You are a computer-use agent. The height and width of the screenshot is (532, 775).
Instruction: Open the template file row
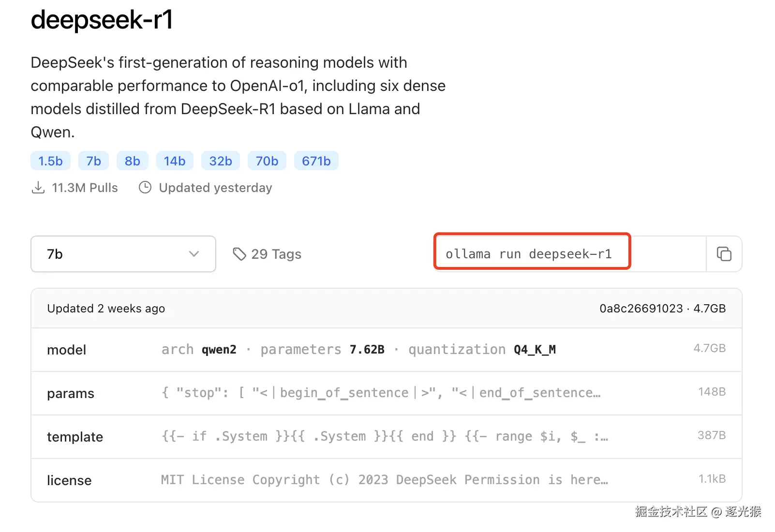click(386, 437)
